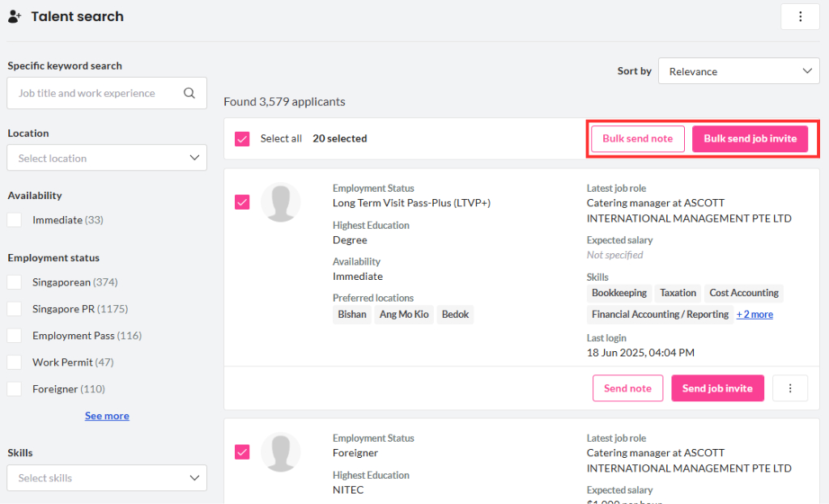This screenshot has width=829, height=504.
Task: Expand the Select skills dropdown
Action: [107, 478]
